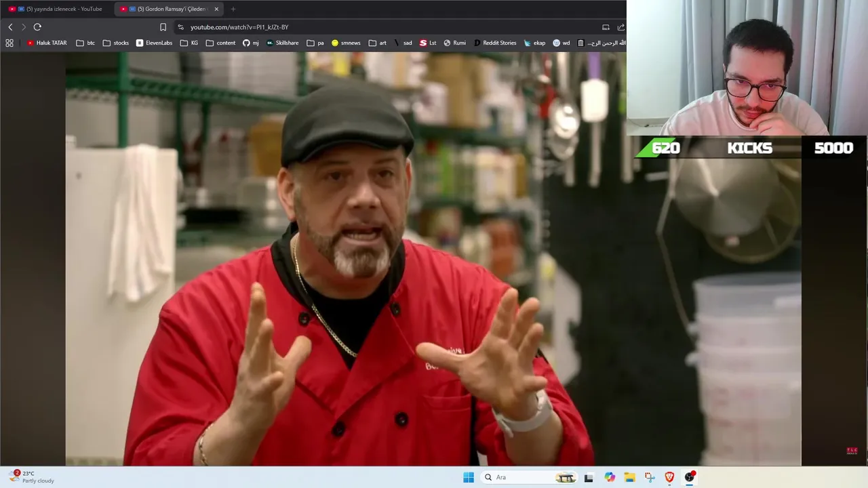Go back with the browser back arrow
Viewport: 868px width, 488px height.
click(10, 27)
